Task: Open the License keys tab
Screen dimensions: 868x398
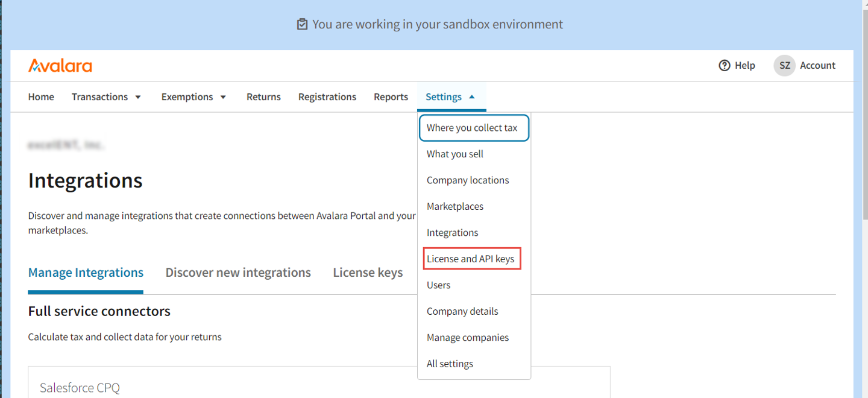Action: (x=368, y=273)
